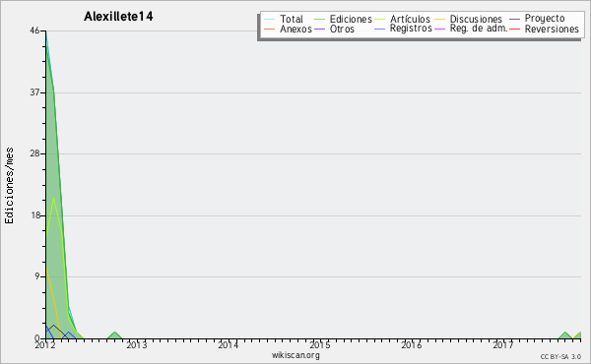
Task: Click the x-axis label 2014
Action: pos(229,344)
